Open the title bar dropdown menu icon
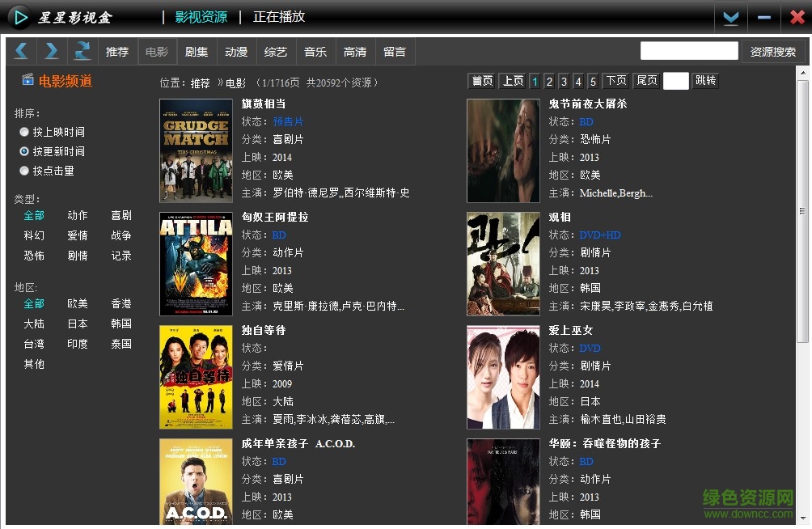 [x=731, y=17]
